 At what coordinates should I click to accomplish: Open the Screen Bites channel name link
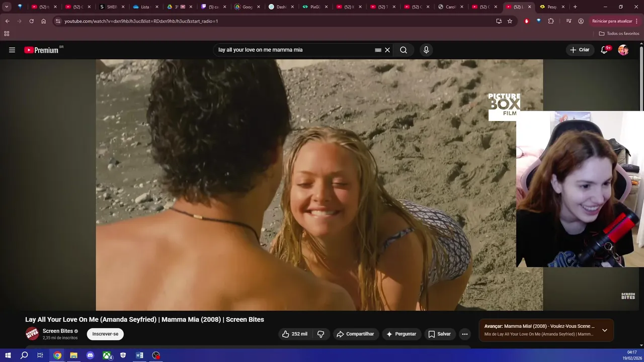(x=58, y=331)
